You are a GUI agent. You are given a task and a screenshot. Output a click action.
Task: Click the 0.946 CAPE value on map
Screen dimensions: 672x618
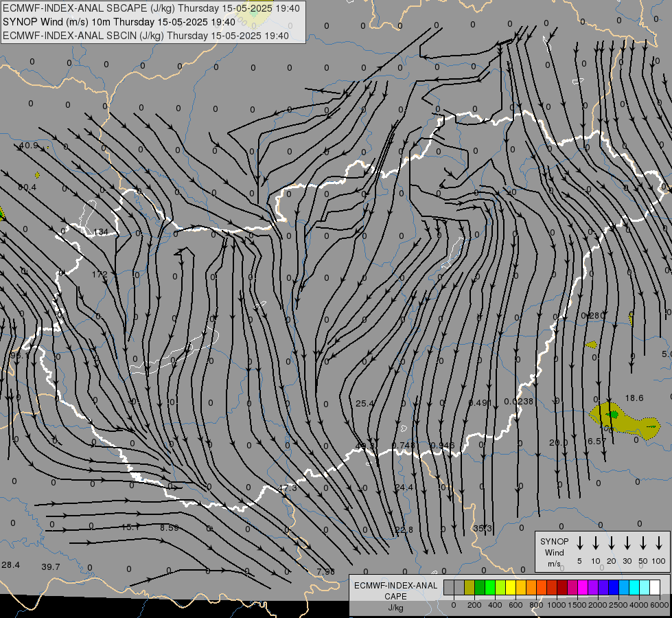click(x=442, y=446)
